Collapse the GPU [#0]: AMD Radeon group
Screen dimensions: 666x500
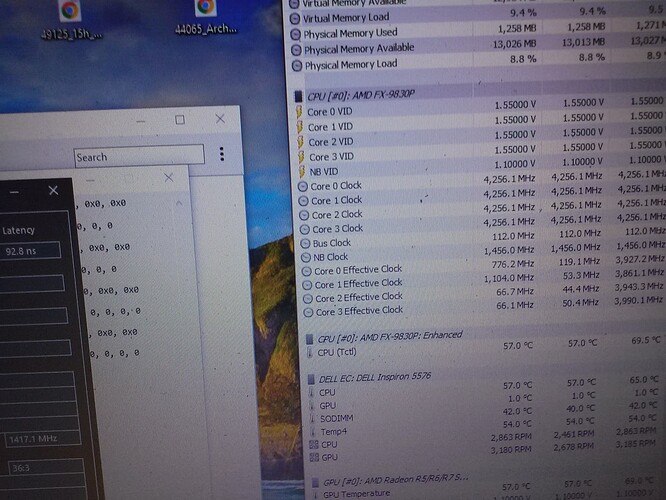(315, 483)
